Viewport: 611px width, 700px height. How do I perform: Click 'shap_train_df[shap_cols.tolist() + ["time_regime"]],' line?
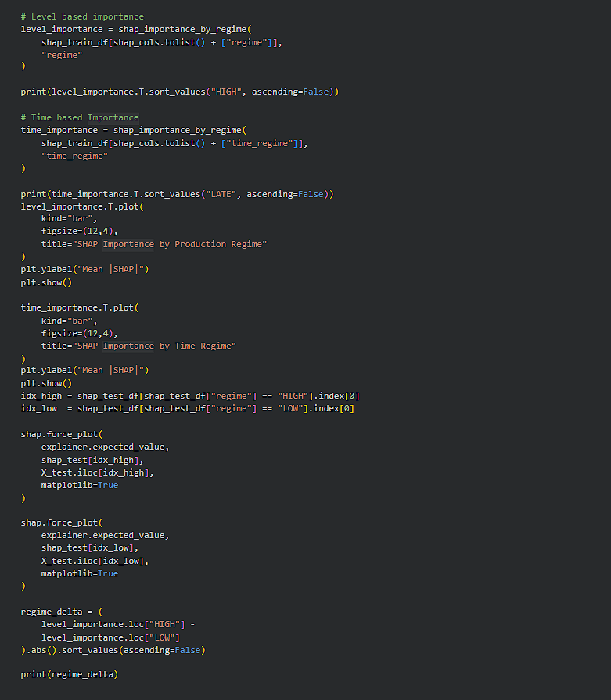point(174,143)
